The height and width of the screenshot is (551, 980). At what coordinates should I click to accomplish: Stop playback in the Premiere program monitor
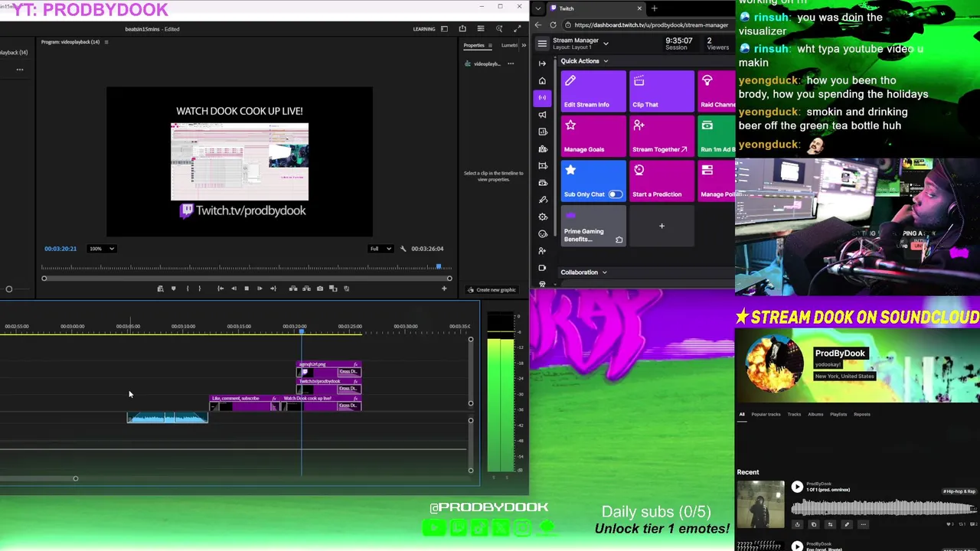(247, 289)
